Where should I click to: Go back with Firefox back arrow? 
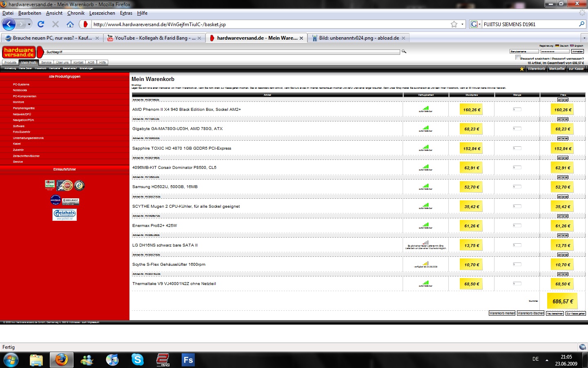[x=9, y=24]
